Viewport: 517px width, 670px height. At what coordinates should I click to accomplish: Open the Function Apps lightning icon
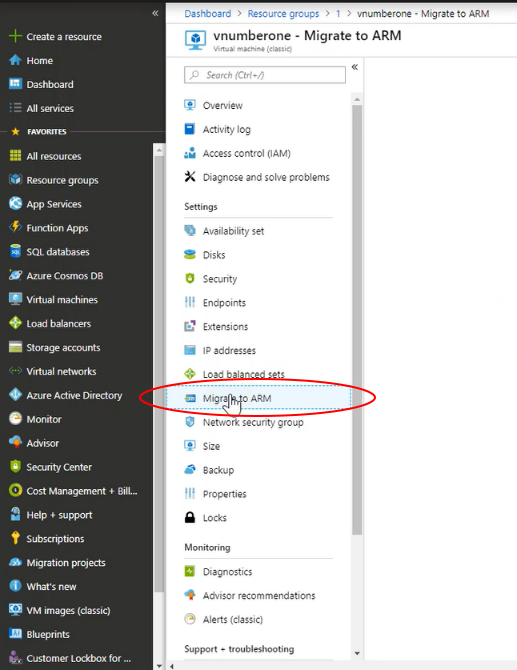pyautogui.click(x=15, y=228)
